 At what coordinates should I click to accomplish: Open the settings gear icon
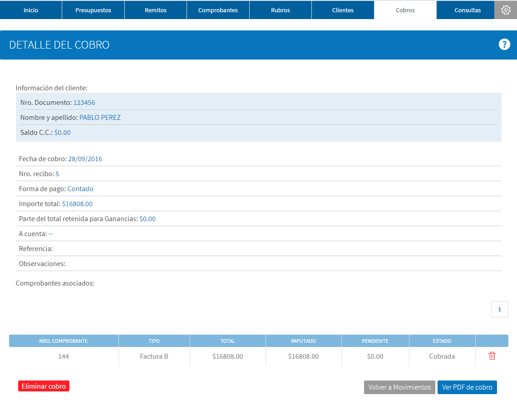[x=506, y=10]
